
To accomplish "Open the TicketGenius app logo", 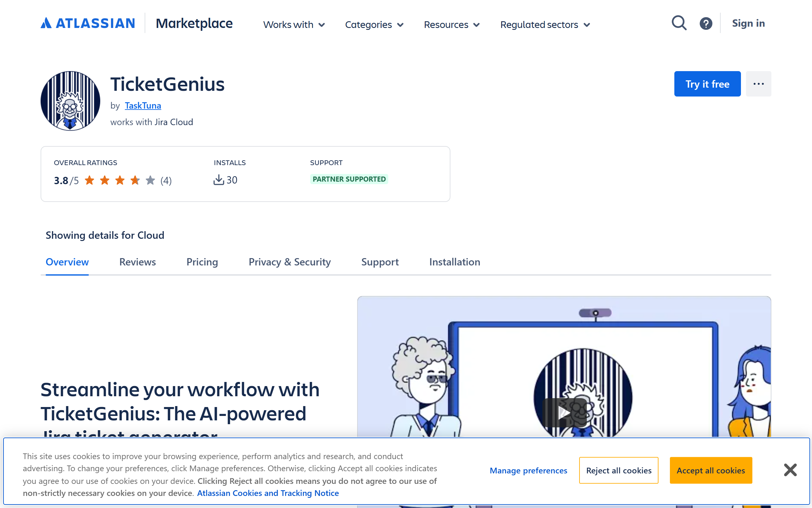I will pos(70,101).
